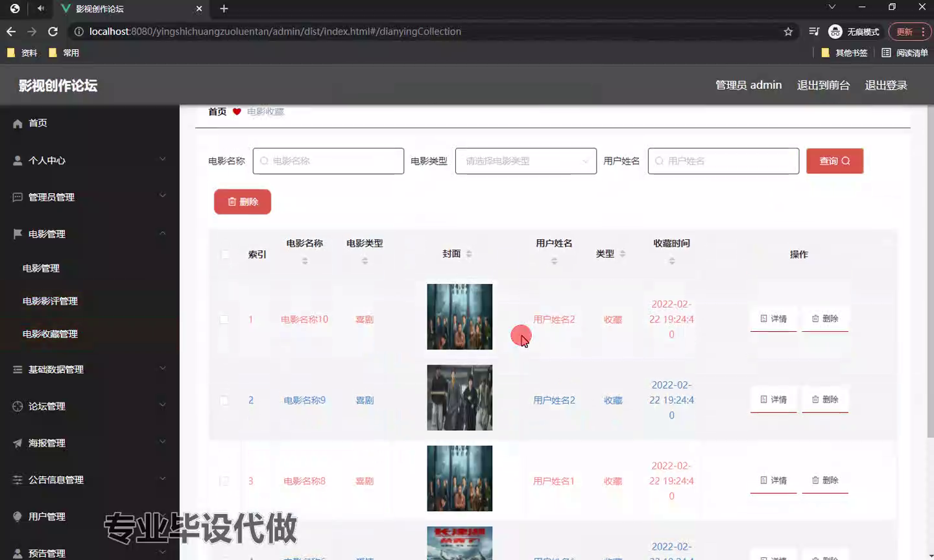Expand the 海报管理 sidebar menu
Viewport: 934px width, 560px height.
[x=163, y=442]
